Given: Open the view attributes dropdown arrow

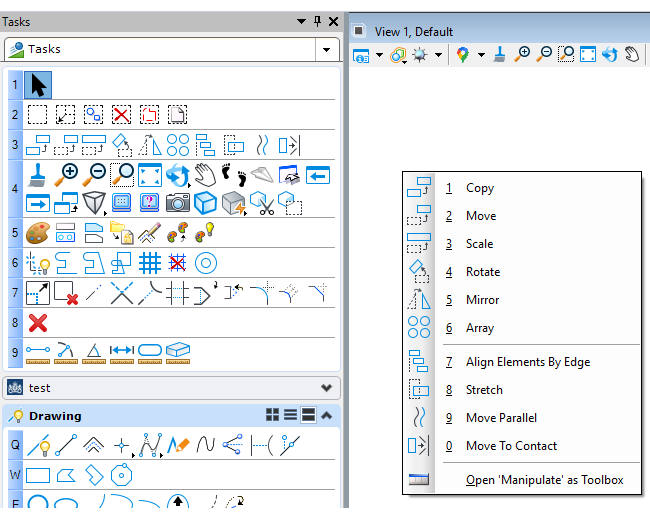Looking at the screenshot, I should click(379, 55).
